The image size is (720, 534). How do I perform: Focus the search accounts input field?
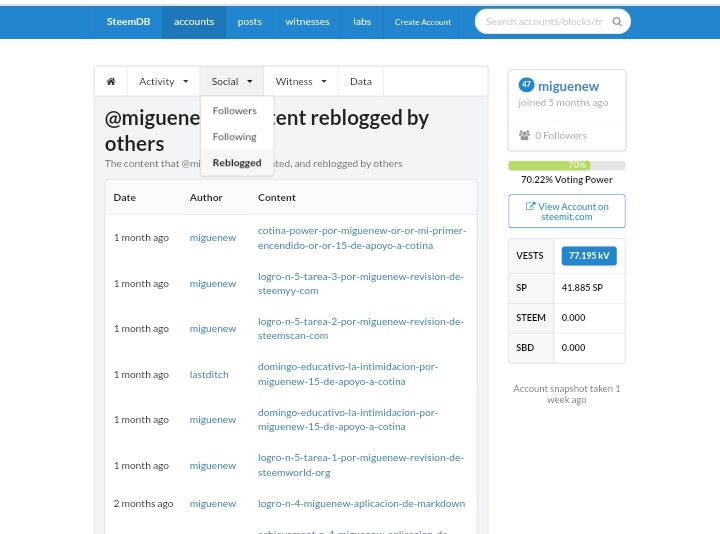(x=544, y=22)
